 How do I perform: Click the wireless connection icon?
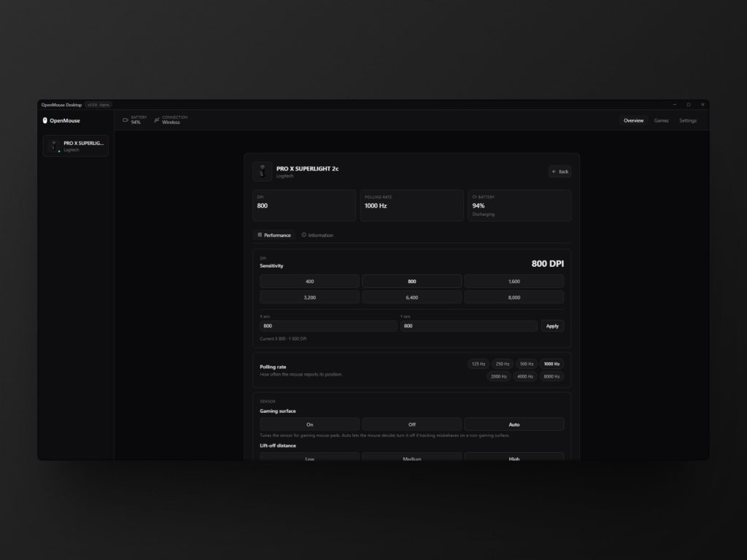click(157, 120)
